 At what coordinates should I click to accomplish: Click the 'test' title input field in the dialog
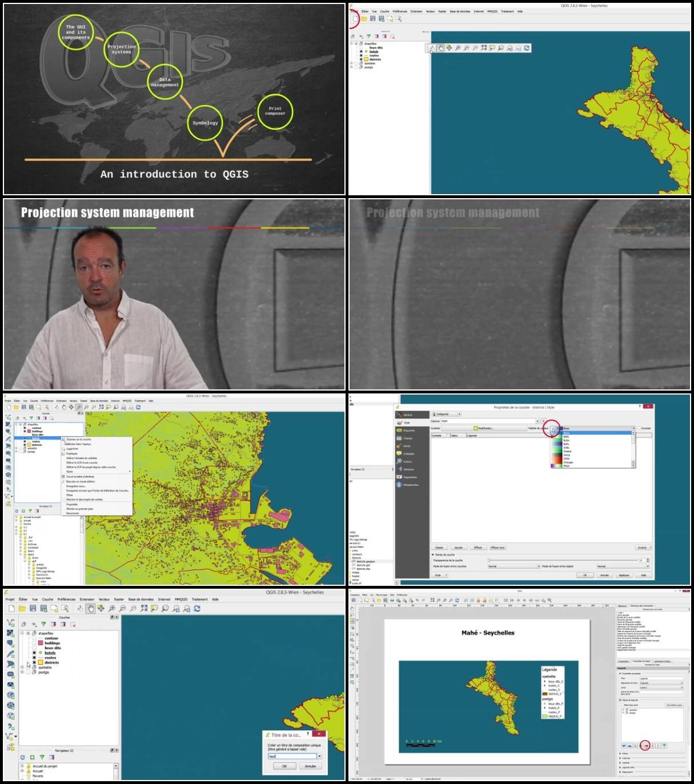coord(292,756)
